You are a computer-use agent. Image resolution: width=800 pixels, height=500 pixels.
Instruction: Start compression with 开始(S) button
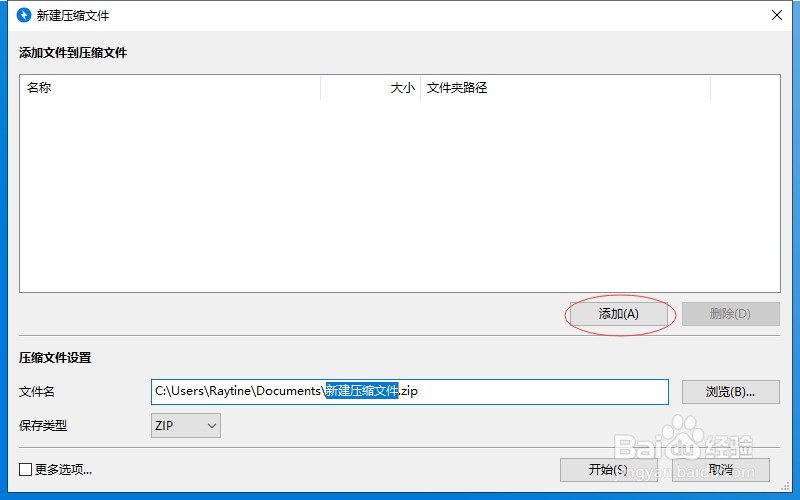click(x=609, y=469)
